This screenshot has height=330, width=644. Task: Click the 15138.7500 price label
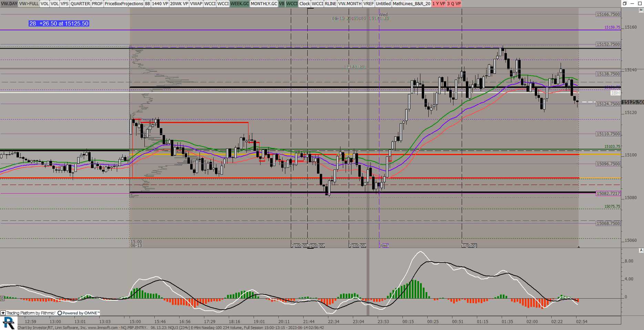point(608,74)
